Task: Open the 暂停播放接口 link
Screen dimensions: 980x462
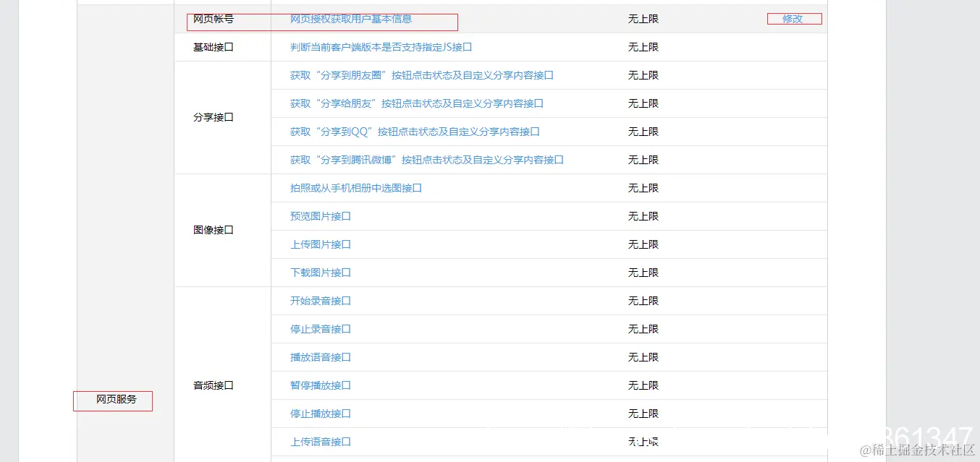Action: [320, 385]
